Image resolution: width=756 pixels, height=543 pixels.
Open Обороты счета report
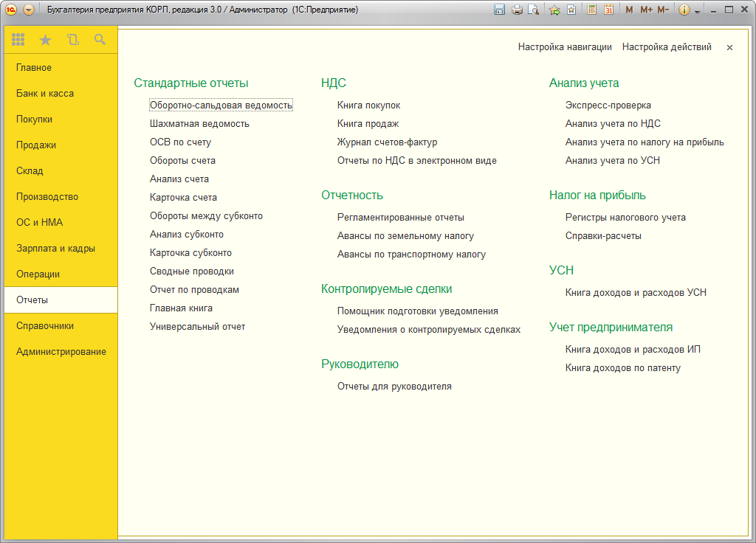point(182,160)
